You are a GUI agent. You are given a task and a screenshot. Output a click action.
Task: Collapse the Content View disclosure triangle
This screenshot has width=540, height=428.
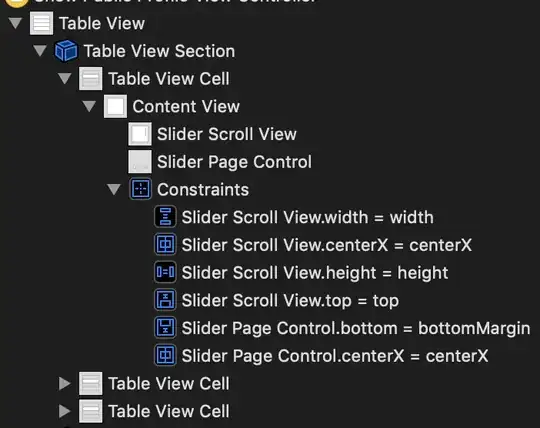[89, 106]
